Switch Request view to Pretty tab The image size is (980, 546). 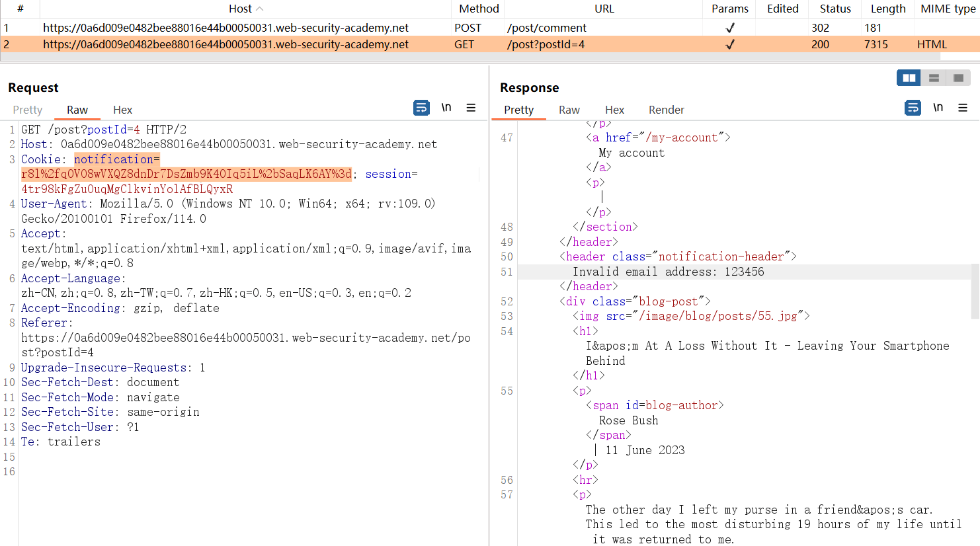(27, 110)
